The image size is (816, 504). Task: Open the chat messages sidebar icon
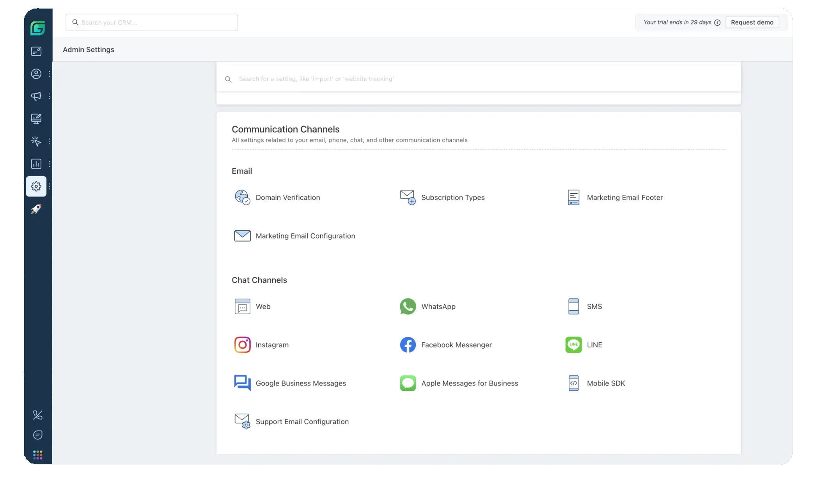37,435
